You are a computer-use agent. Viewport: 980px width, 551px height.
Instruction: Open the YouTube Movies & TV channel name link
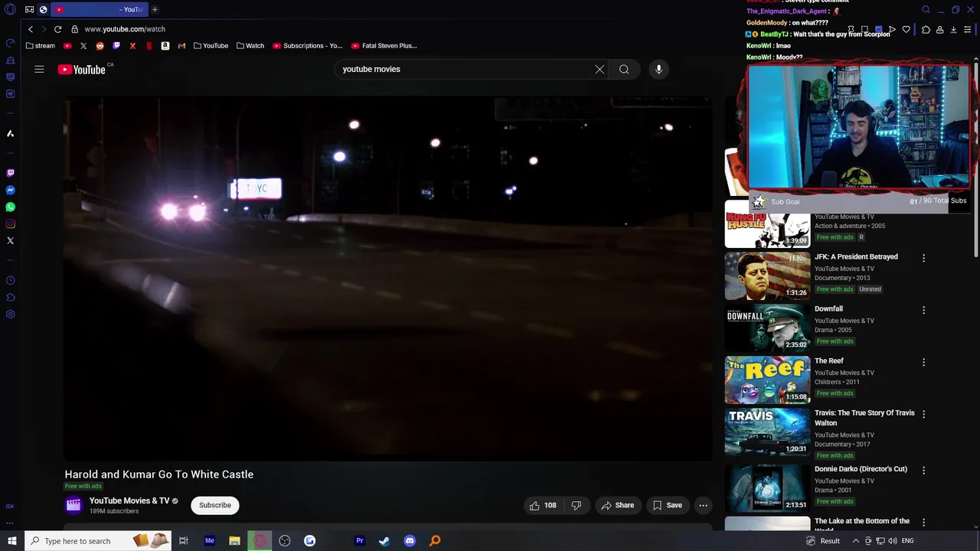click(x=129, y=500)
